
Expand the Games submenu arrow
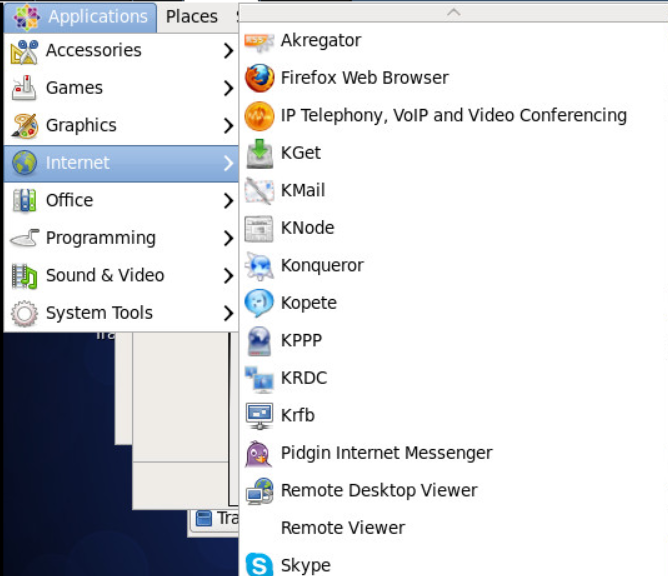[228, 88]
